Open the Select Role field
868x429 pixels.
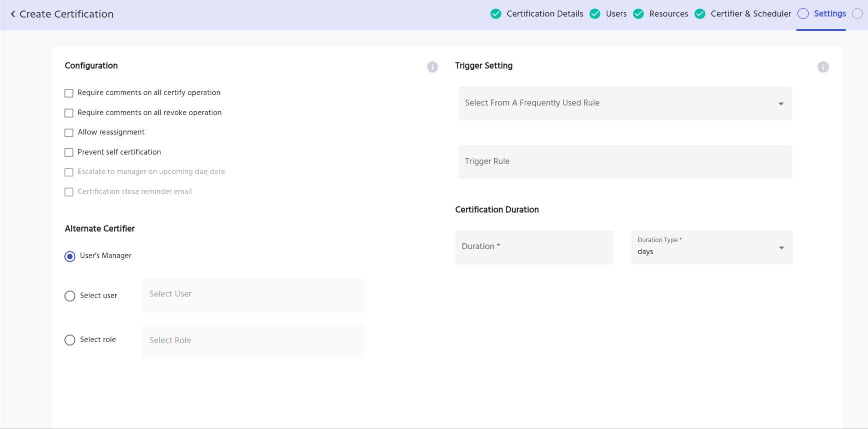tap(253, 341)
